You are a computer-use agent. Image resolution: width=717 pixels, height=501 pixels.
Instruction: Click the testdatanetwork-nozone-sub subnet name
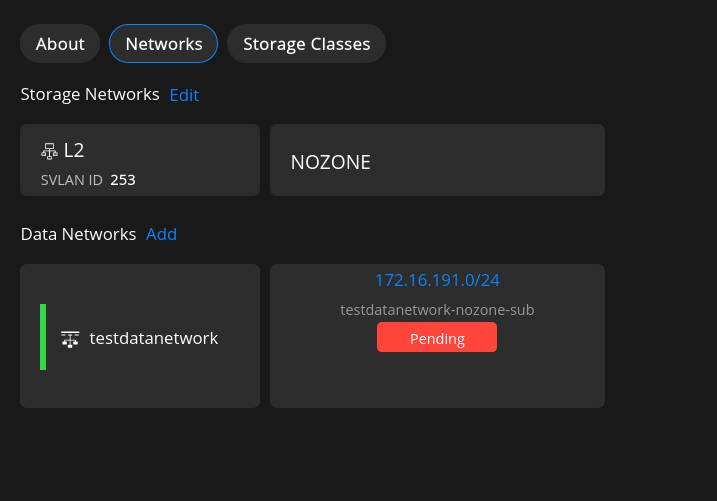click(437, 310)
